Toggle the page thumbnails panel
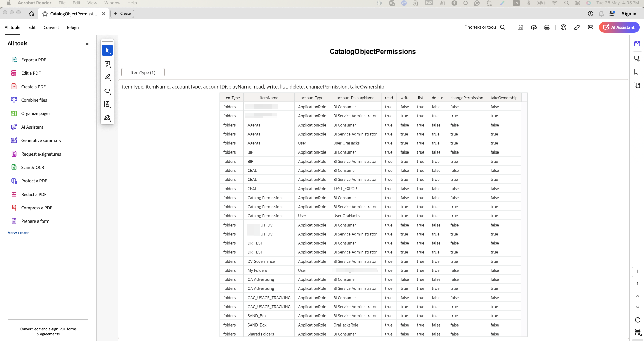This screenshot has width=644, height=341. coord(637,85)
